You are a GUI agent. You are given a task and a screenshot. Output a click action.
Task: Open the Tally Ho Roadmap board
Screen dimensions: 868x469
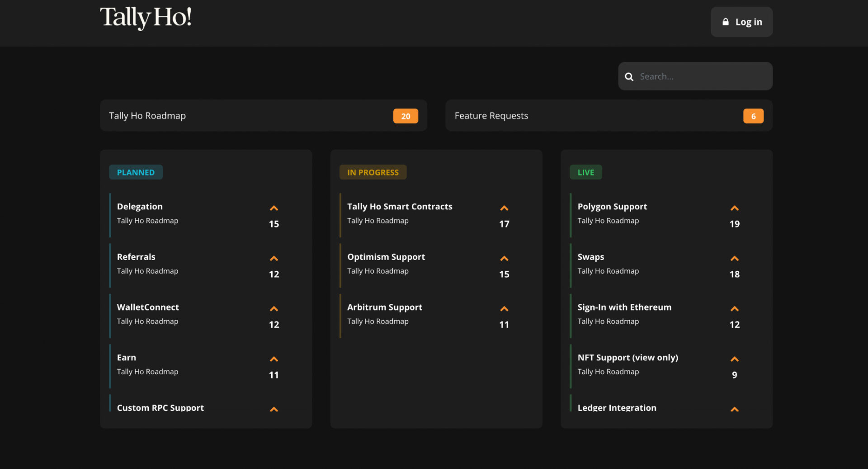(x=264, y=115)
